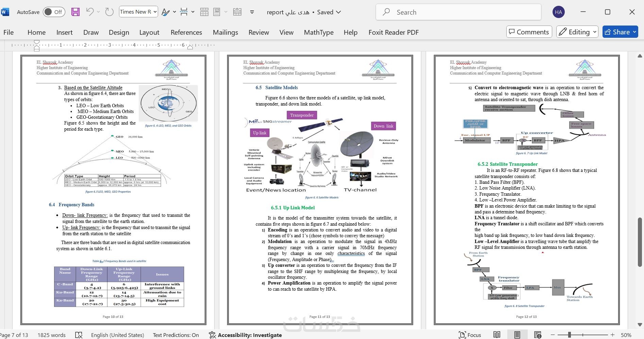This screenshot has width=644, height=339.
Task: Save the document with the floppy disk icon
Action: point(75,12)
